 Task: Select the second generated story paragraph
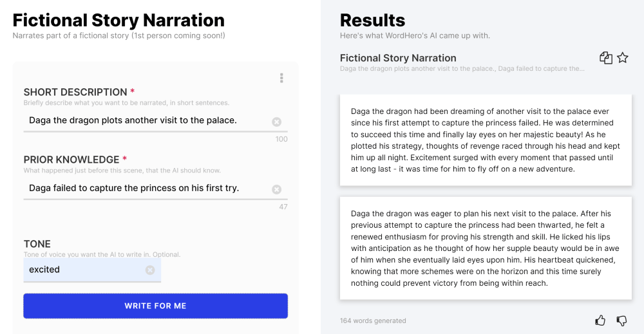click(x=485, y=248)
